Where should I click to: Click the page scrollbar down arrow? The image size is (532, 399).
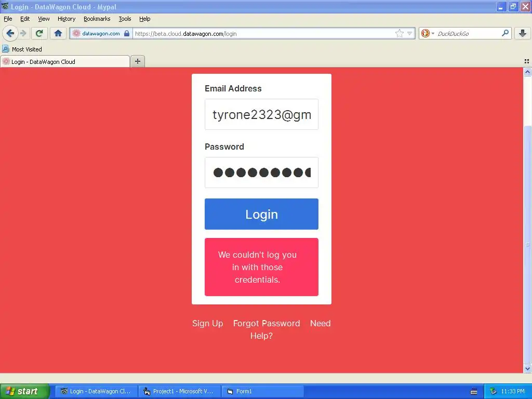coord(527,368)
